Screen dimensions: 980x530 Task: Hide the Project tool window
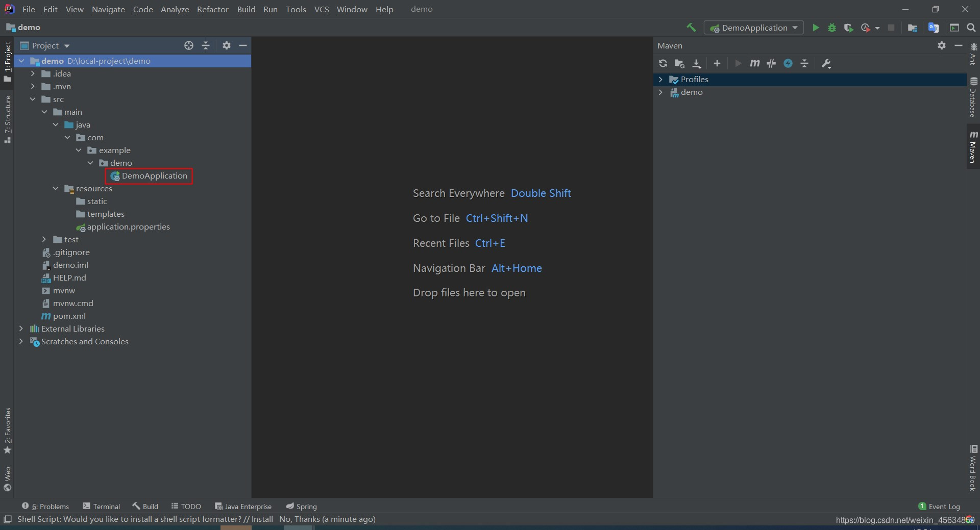point(243,45)
